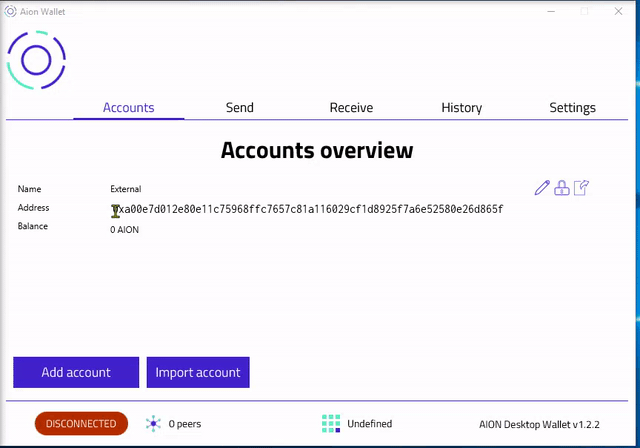Click the Add account button

coord(76,373)
